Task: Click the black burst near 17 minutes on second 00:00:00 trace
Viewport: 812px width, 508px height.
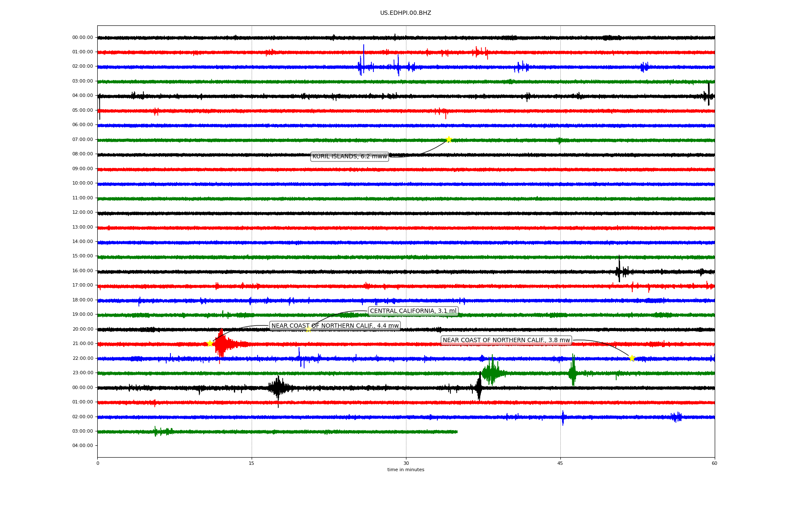Action: point(277,388)
